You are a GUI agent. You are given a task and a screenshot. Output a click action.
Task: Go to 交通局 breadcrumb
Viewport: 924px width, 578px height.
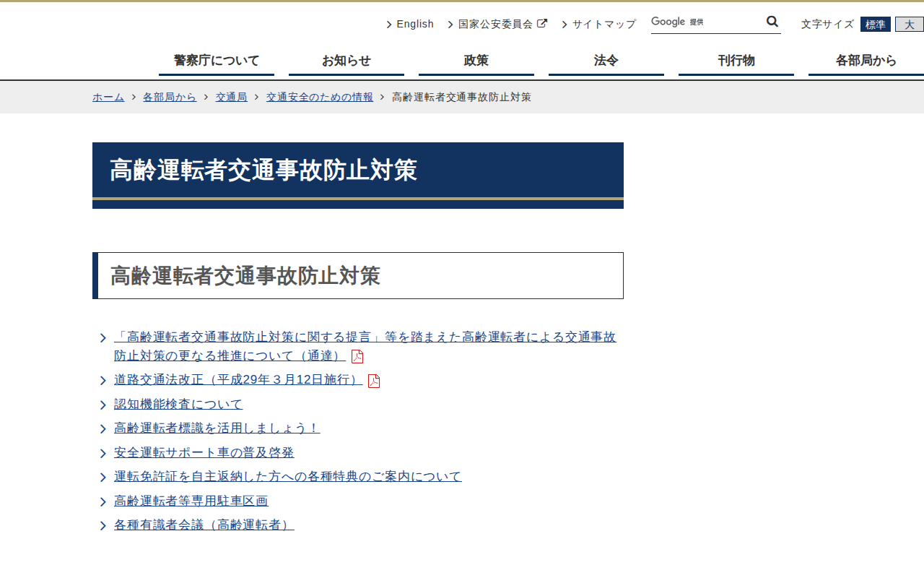click(x=231, y=97)
